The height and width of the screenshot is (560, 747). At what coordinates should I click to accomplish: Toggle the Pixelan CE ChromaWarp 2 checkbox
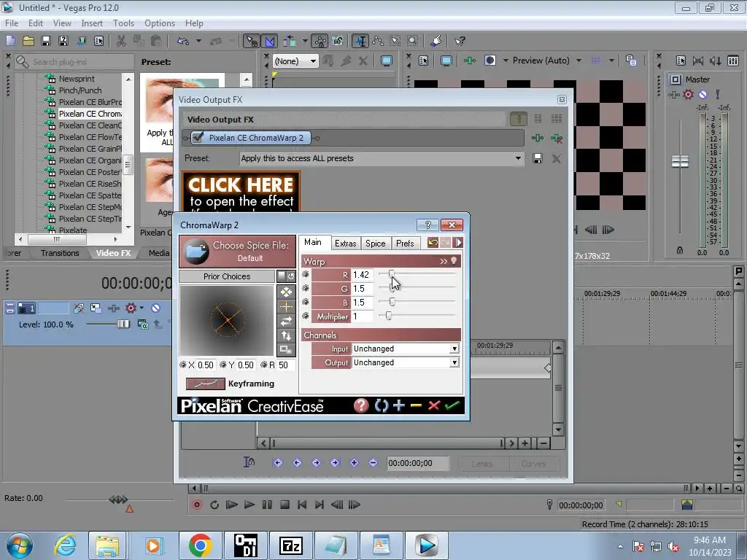197,138
